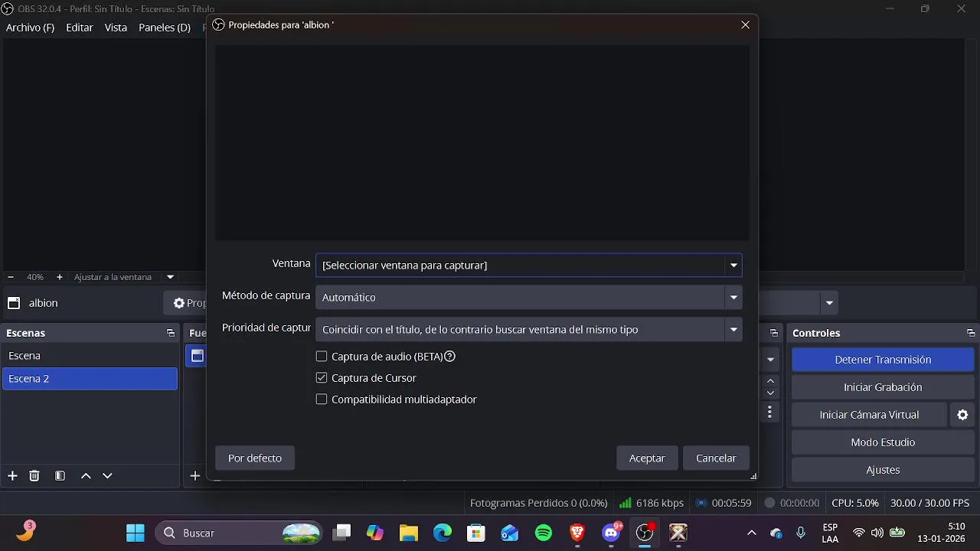Enable Captura de audio (BETA) checkbox

point(322,357)
